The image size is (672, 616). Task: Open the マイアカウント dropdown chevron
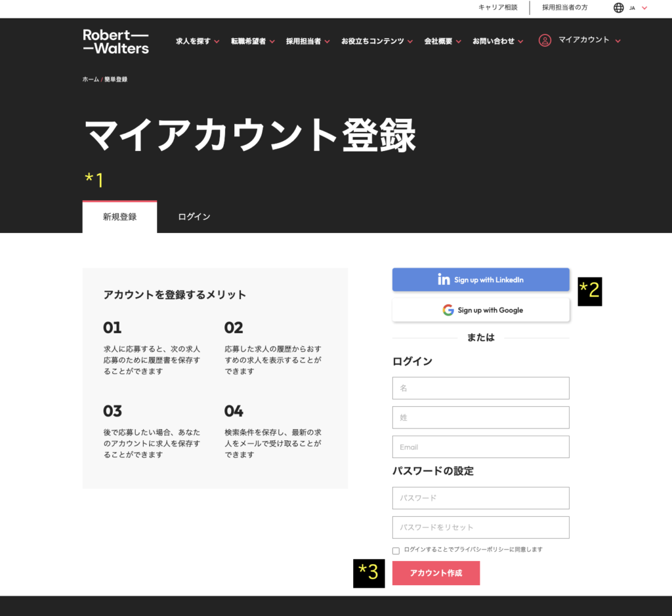click(618, 41)
